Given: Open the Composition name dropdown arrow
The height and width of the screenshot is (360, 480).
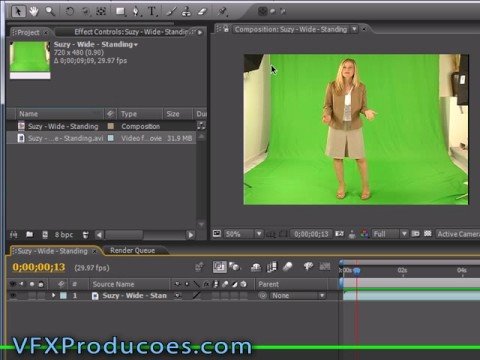Looking at the screenshot, I should tap(354, 29).
